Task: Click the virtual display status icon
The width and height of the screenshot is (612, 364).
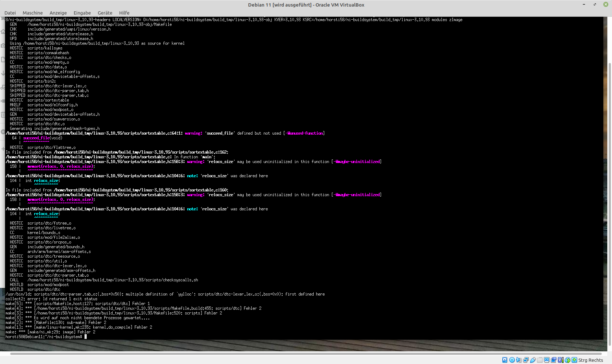Action: 546,360
